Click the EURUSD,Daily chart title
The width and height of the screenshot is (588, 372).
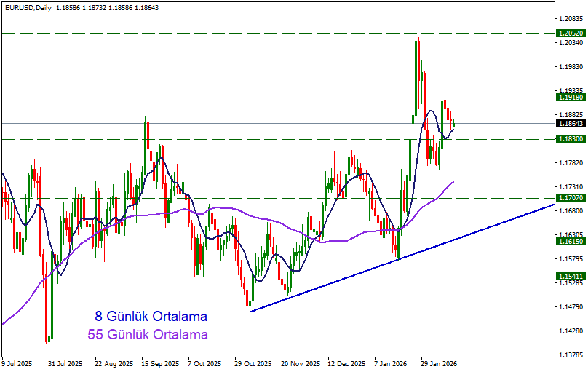point(28,6)
